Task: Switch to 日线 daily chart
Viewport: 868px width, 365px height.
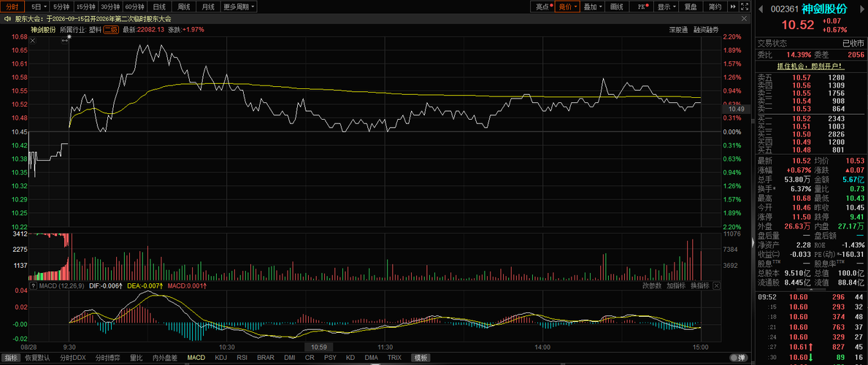Action: pyautogui.click(x=159, y=7)
